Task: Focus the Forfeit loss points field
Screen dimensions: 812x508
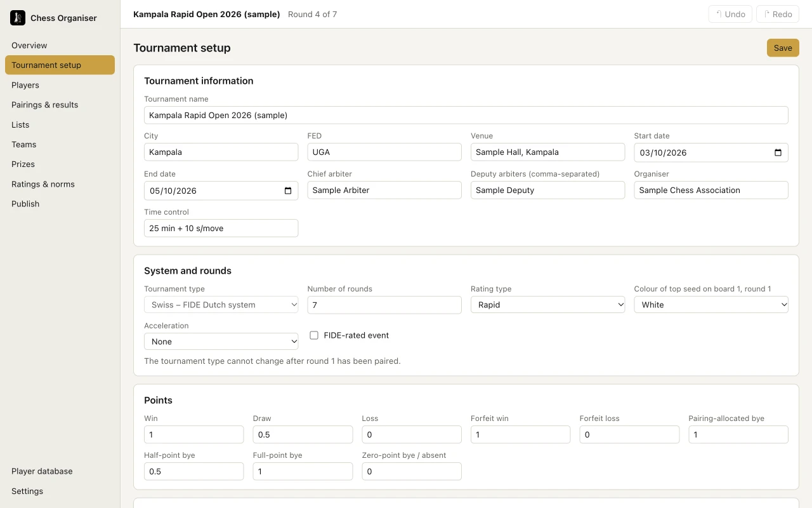Action: pyautogui.click(x=629, y=434)
